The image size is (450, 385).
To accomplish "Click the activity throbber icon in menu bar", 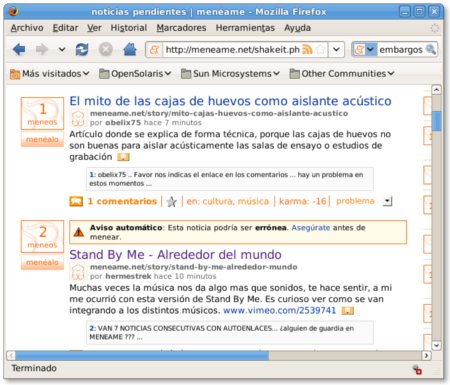I will click(435, 28).
